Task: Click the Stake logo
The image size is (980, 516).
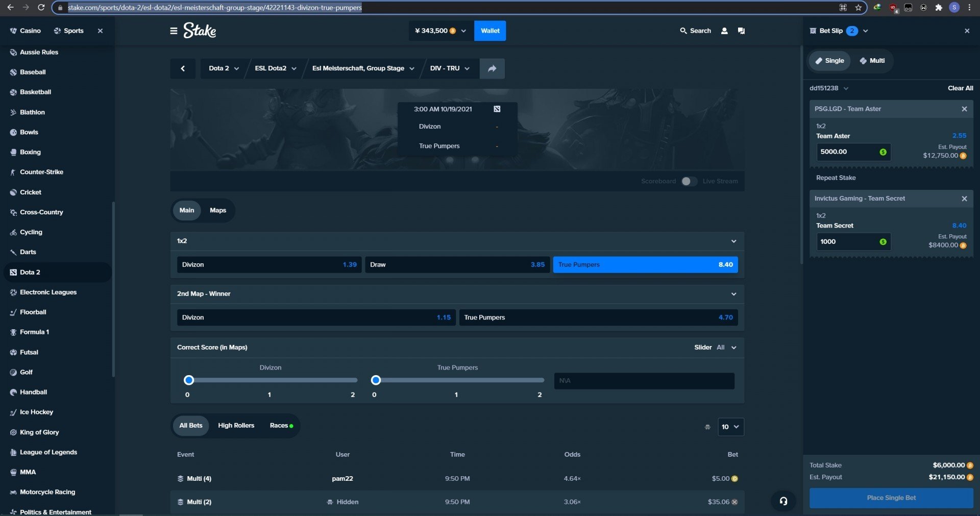Action: coord(200,31)
